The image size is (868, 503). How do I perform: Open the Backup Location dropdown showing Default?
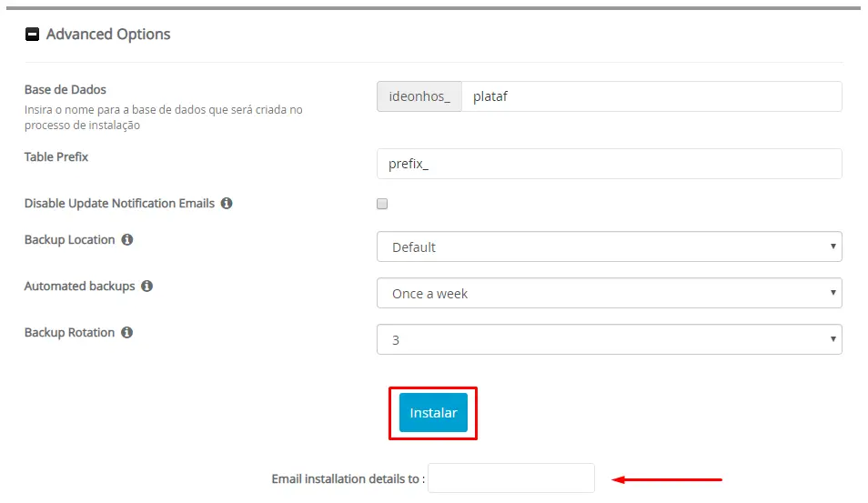click(609, 246)
